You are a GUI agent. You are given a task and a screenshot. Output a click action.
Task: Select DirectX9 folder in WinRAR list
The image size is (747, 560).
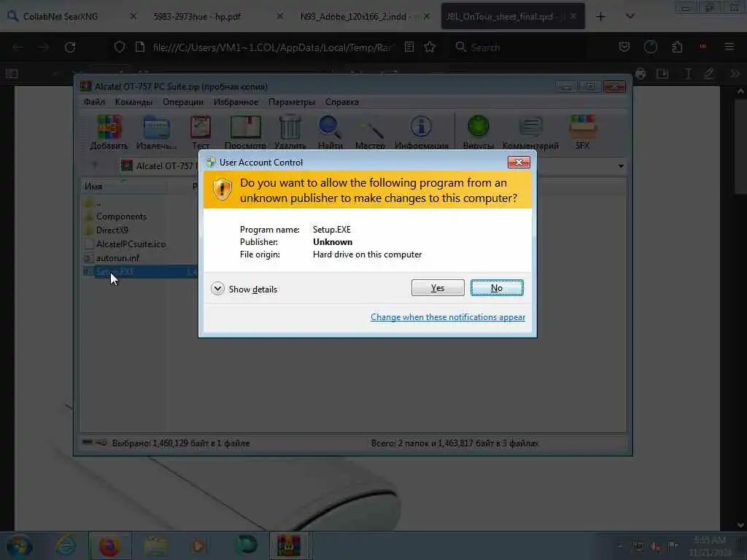(x=112, y=230)
